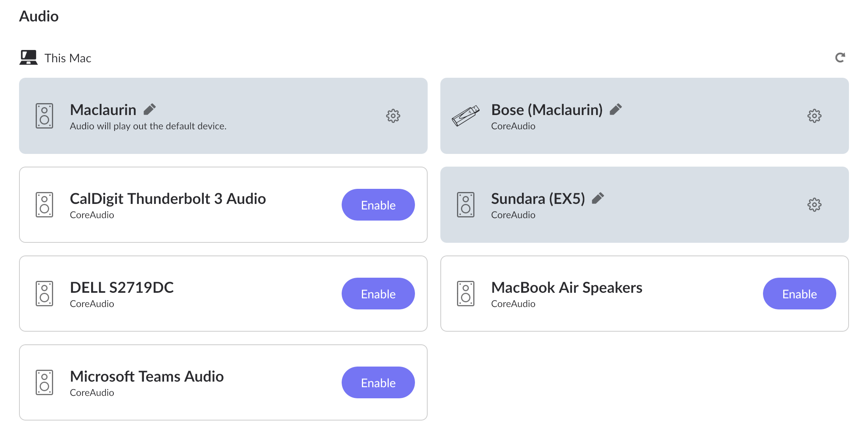Refresh the audio device list
868x434 pixels.
[x=840, y=58]
